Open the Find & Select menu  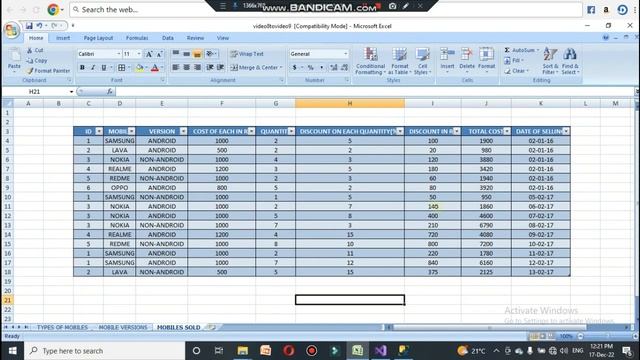(x=570, y=61)
